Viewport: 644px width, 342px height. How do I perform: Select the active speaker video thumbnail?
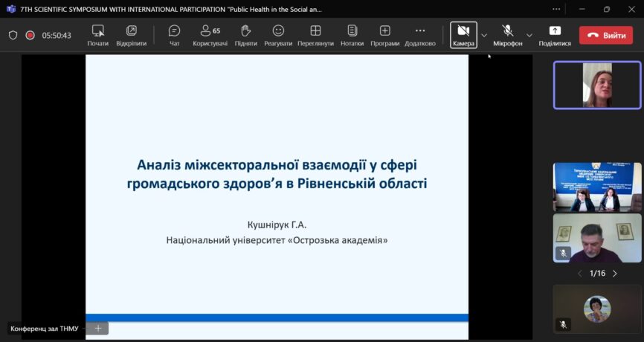pos(596,85)
